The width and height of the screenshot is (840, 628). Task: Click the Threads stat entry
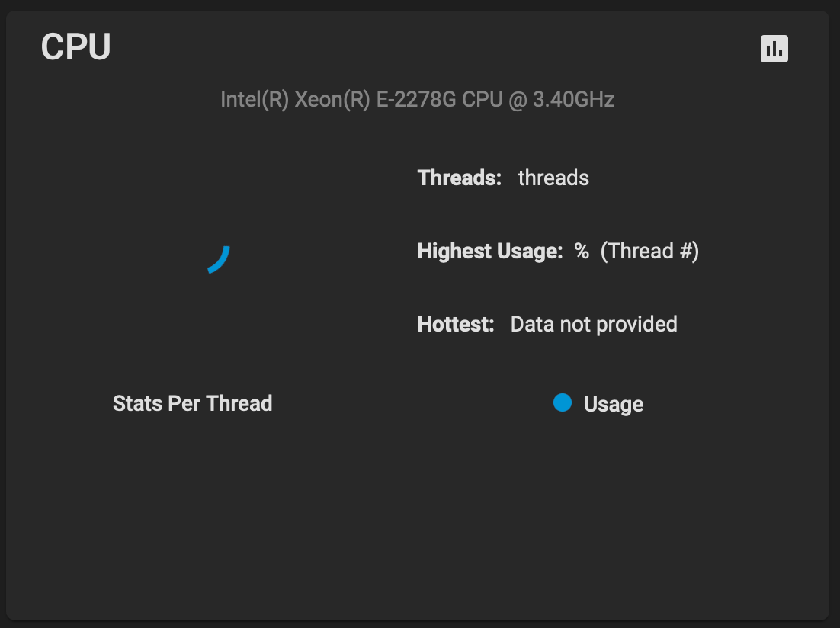503,177
